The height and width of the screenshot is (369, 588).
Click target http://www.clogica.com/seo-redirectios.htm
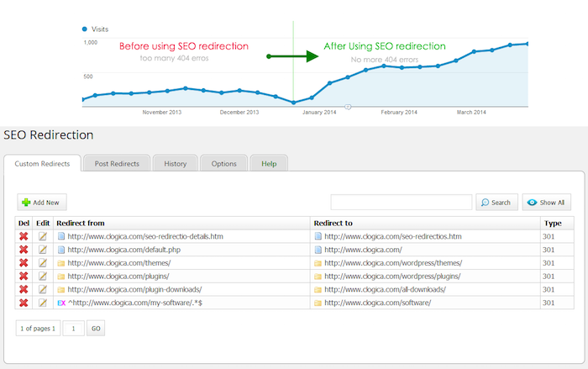coord(393,236)
